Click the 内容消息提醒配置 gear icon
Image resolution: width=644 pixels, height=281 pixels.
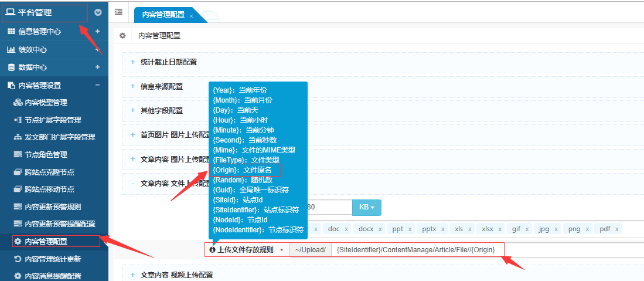point(17,276)
